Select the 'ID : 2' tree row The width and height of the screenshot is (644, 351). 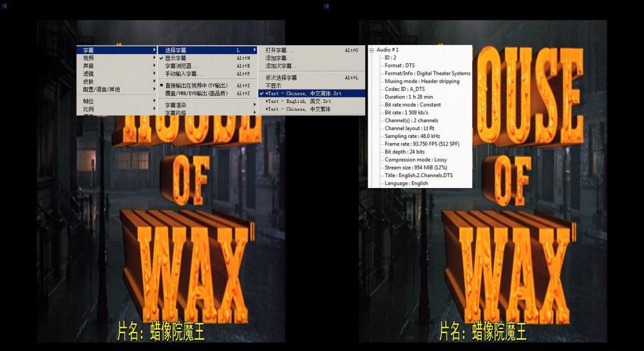(390, 57)
